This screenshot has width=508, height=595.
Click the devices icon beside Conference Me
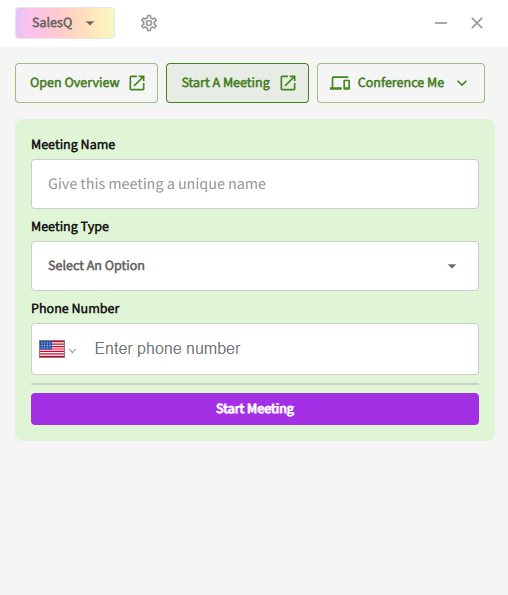coord(340,83)
